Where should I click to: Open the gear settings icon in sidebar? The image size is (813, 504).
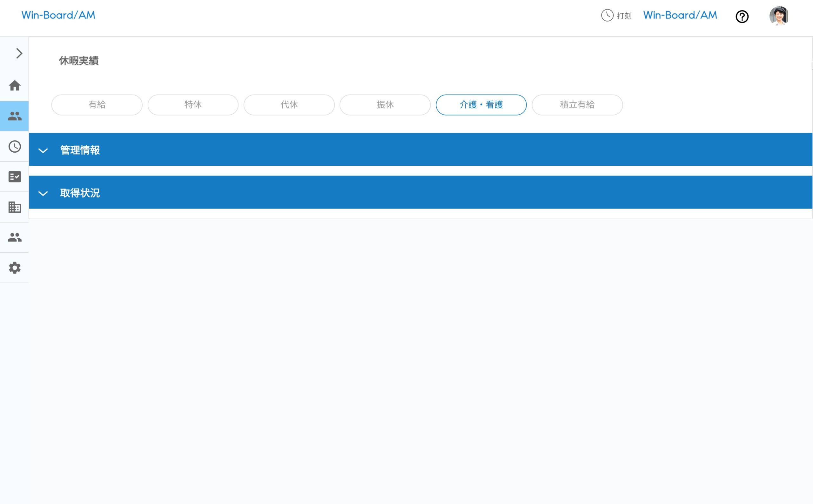coord(14,268)
